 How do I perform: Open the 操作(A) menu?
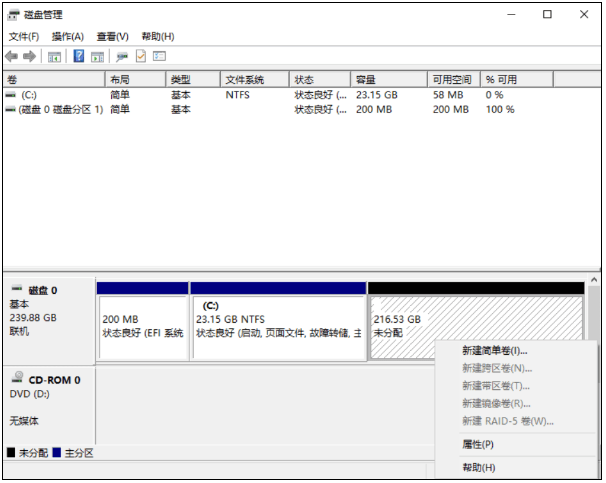coord(68,37)
